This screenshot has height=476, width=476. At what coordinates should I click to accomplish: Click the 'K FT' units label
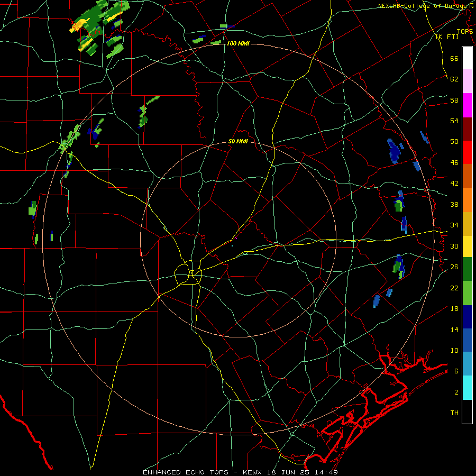(x=447, y=37)
